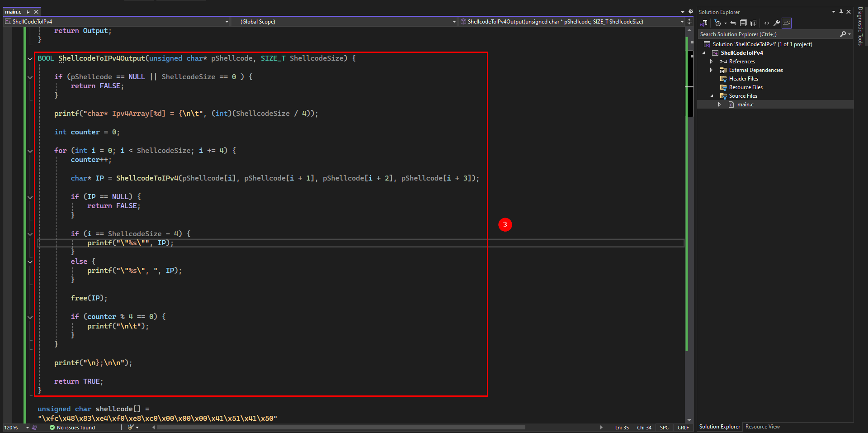868x433 pixels.
Task: Open Properties wrench icon in Solution Explorer
Action: [777, 23]
